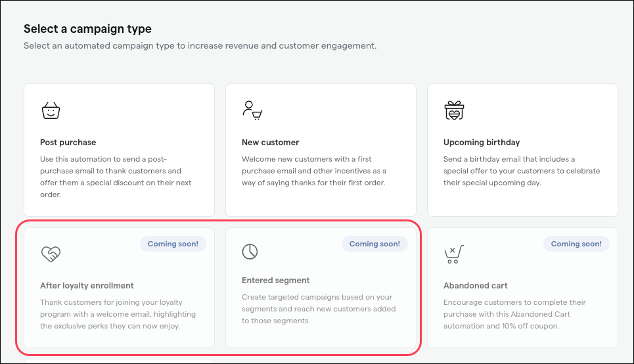Click the pie chart Entered segment icon
The width and height of the screenshot is (634, 364).
click(x=250, y=252)
